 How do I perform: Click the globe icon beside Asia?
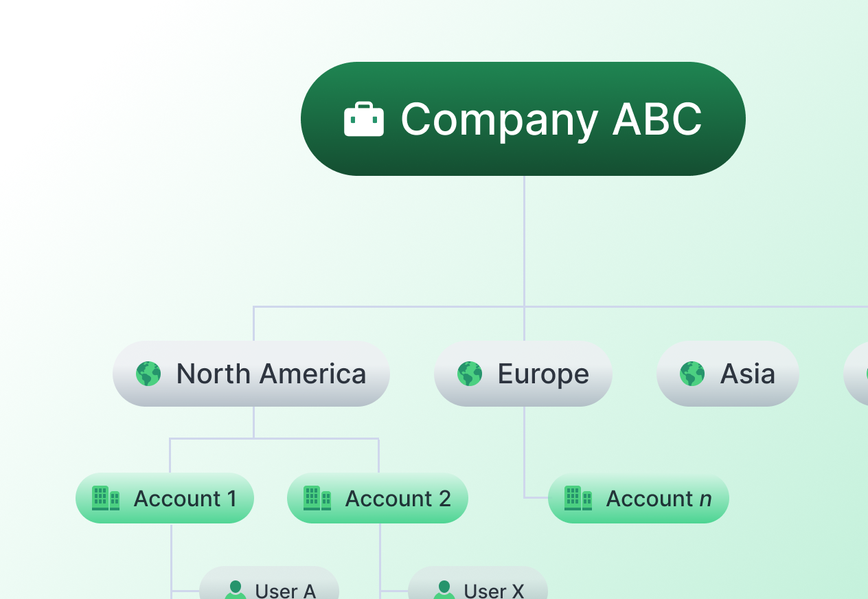692,374
